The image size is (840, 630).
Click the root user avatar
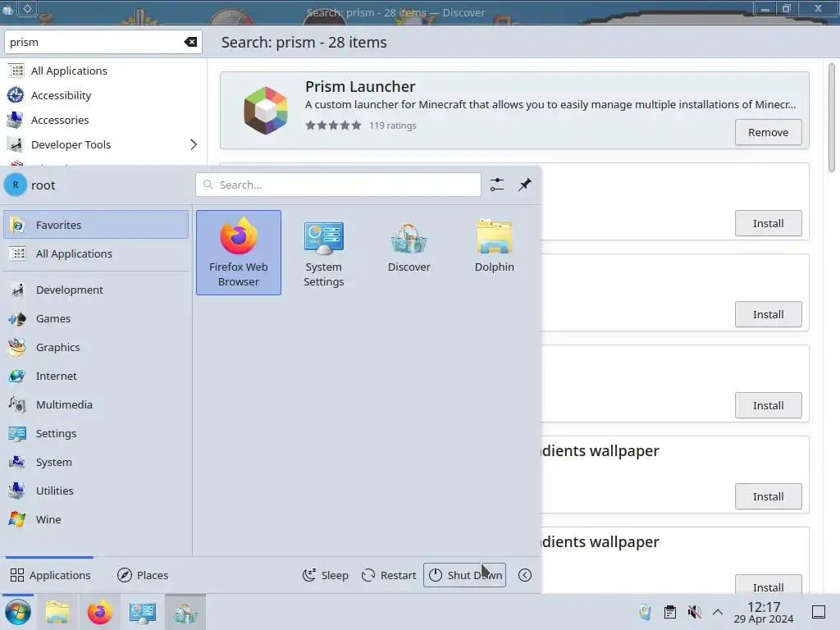[x=16, y=185]
